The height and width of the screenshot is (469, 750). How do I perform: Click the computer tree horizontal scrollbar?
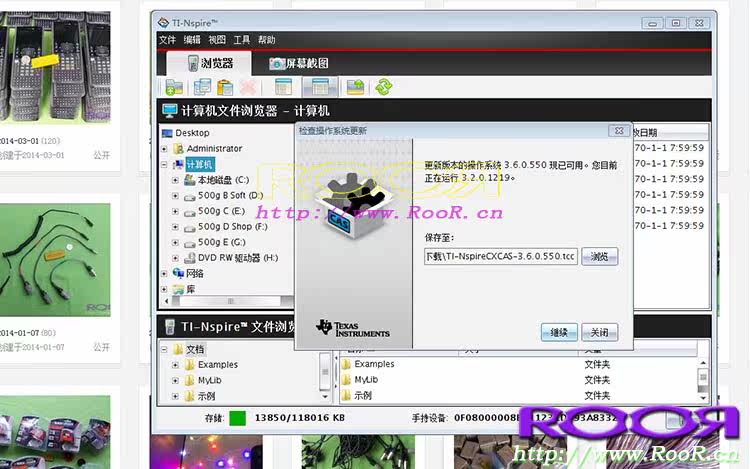coord(230,301)
